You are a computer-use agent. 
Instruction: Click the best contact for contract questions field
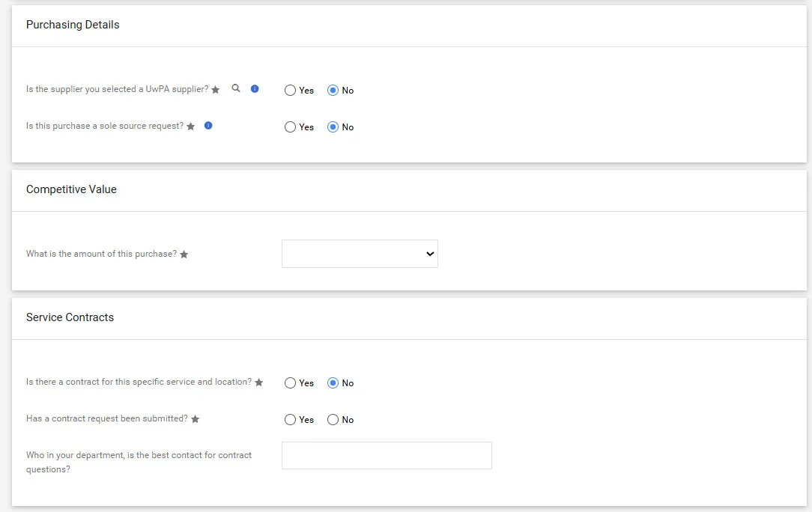tap(387, 456)
